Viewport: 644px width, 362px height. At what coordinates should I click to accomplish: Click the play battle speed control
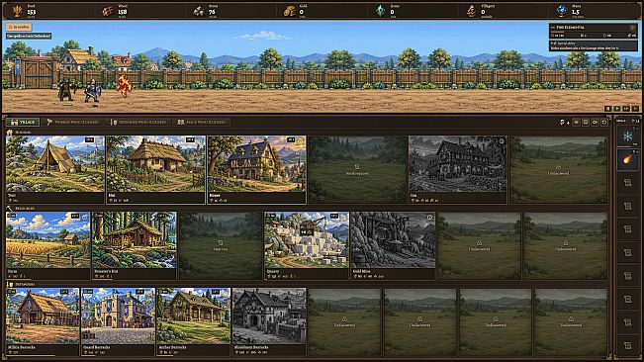click(617, 109)
